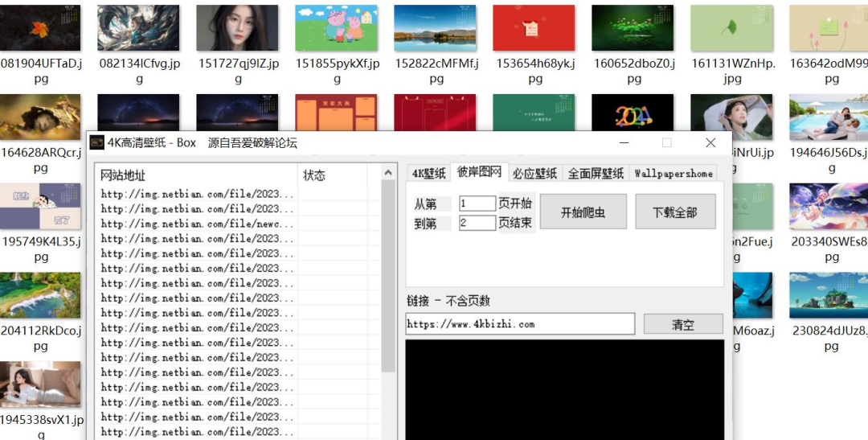Select the orange layout thumbnail in Explorer

[x=337, y=113]
